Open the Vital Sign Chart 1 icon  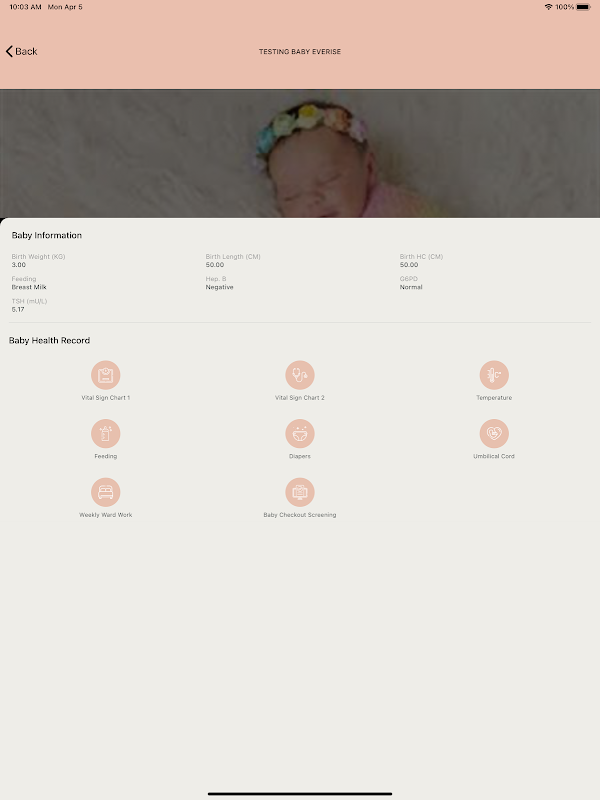click(106, 375)
